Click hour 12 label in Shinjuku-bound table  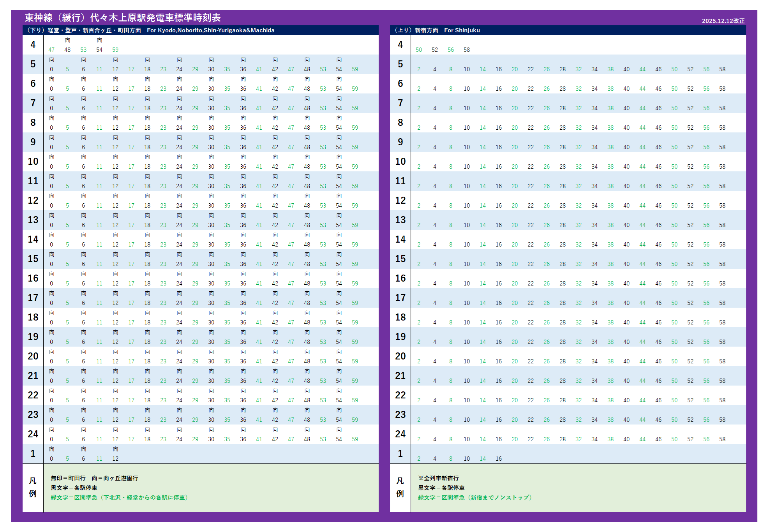coord(400,201)
